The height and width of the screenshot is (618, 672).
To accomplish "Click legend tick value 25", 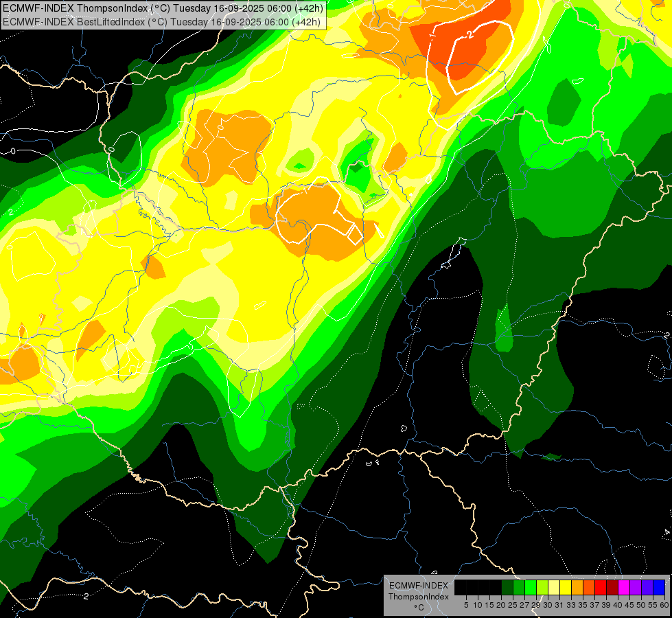I will [513, 605].
